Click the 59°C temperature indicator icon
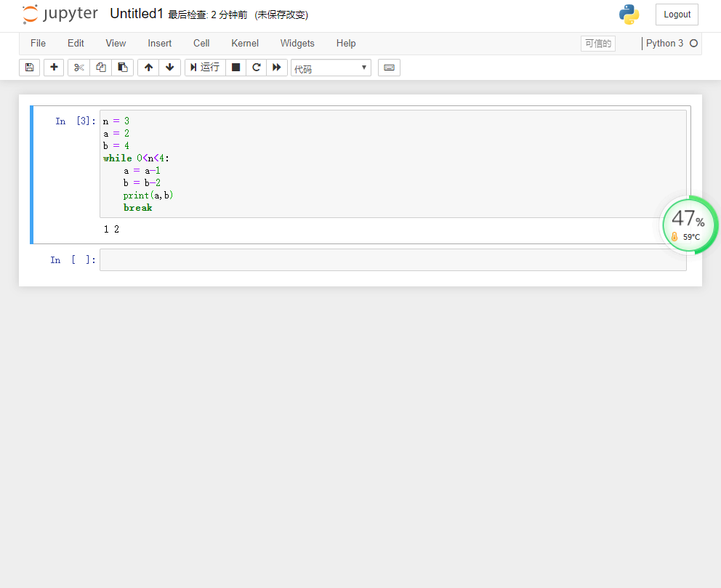Screen dimensions: 721x588 coord(674,237)
